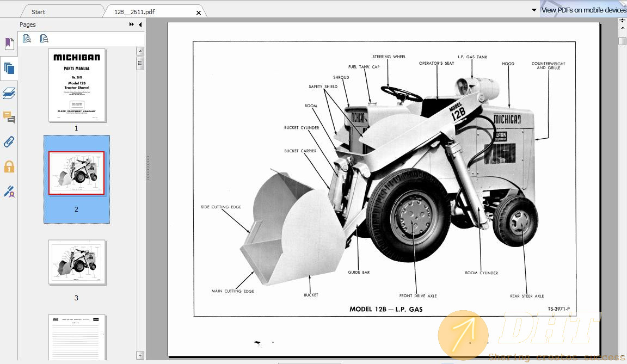Click the enlarge page thumbnails icon
Image resolution: width=627 pixels, height=364 pixels.
pyautogui.click(x=27, y=38)
